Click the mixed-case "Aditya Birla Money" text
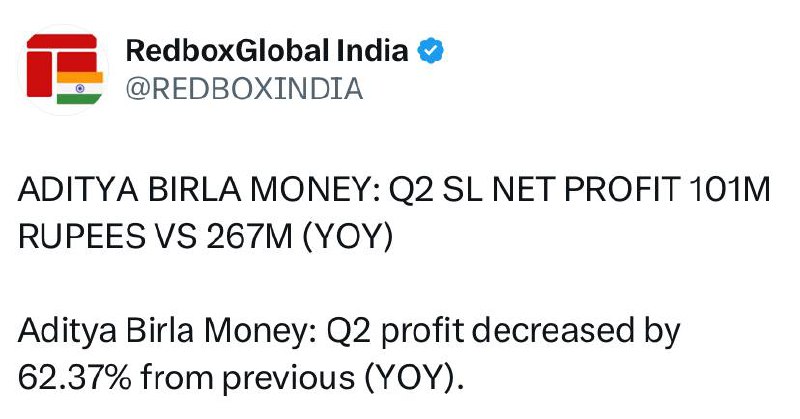The image size is (800, 419). [151, 330]
